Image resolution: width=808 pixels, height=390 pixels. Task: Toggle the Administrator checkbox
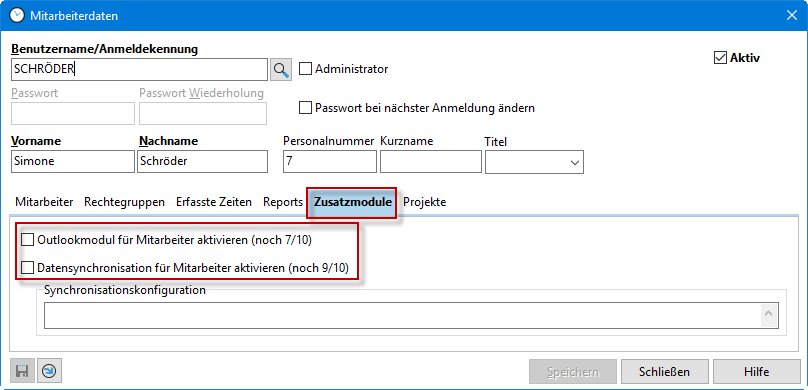click(306, 69)
